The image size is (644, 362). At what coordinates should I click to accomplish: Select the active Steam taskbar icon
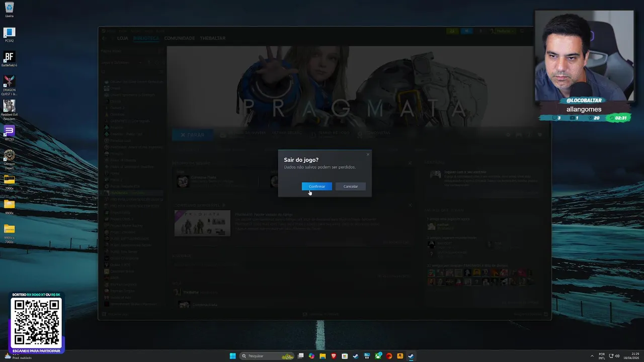pyautogui.click(x=411, y=356)
